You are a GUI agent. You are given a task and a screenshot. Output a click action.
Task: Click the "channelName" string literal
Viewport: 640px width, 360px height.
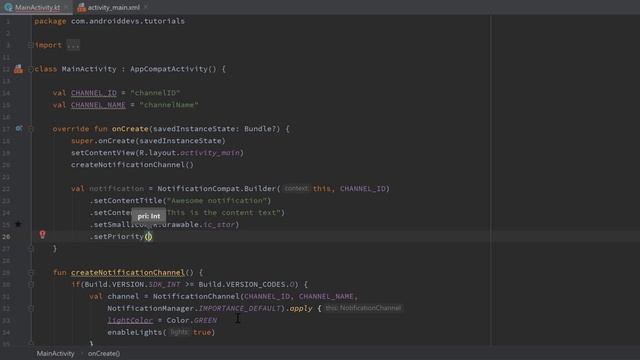[169, 105]
